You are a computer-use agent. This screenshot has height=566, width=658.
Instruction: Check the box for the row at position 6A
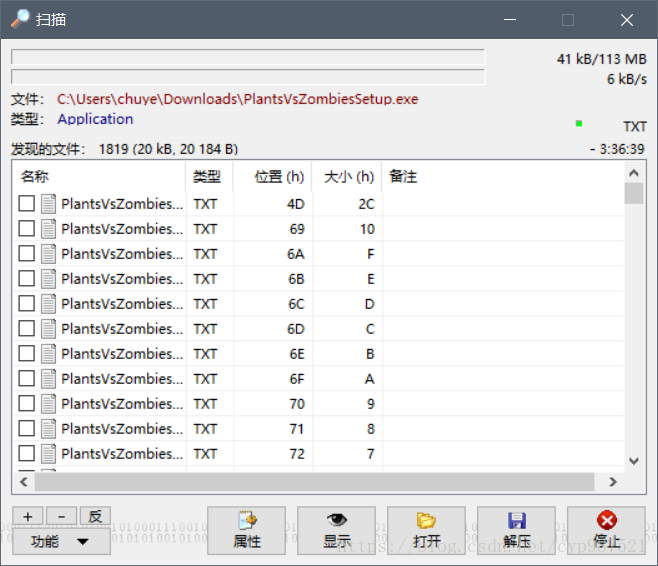pyautogui.click(x=26, y=254)
